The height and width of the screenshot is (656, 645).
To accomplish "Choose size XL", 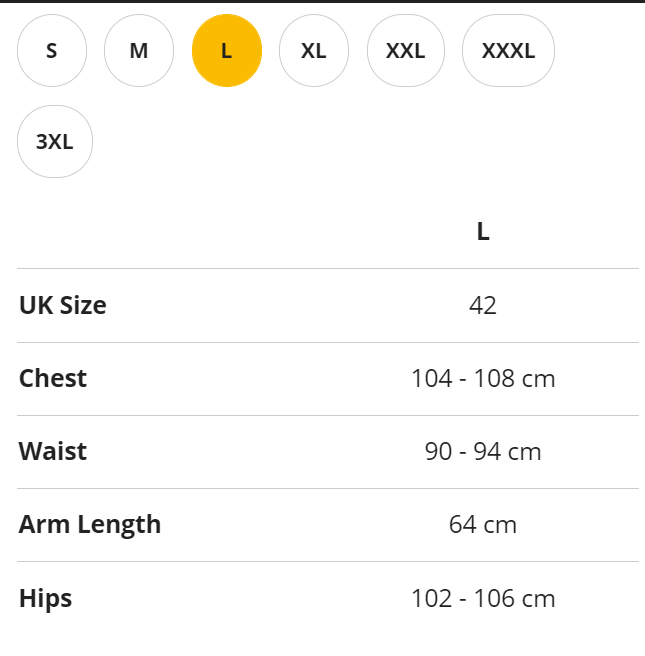I will [314, 51].
